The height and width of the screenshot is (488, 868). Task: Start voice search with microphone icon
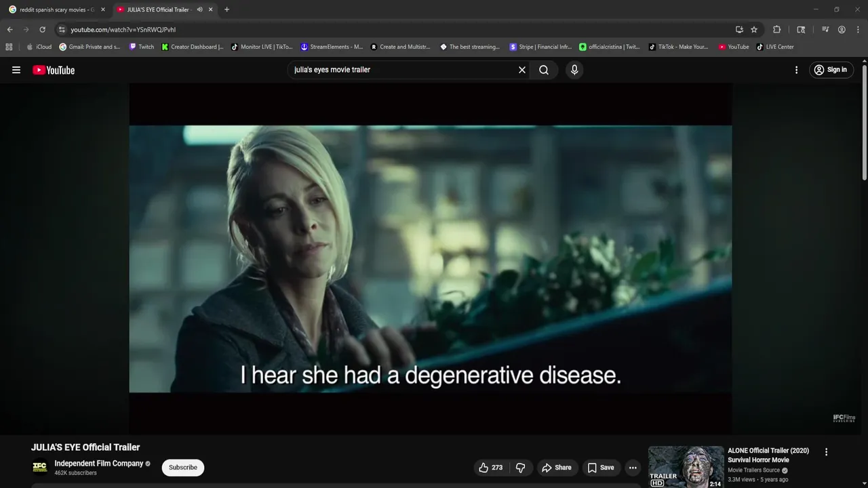click(574, 70)
